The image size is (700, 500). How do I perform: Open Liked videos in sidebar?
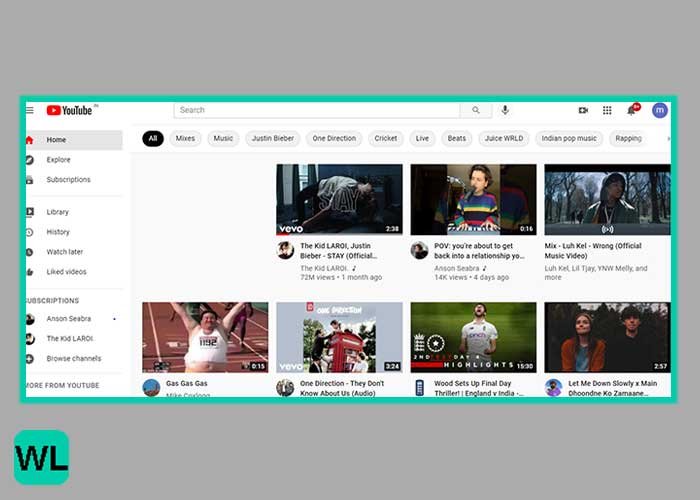(74, 272)
